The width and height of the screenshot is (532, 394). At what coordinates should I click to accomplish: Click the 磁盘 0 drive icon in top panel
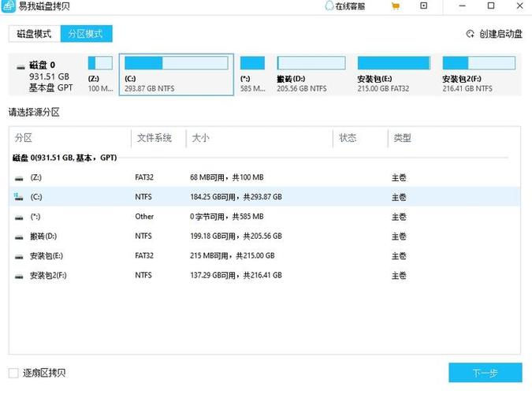[20, 67]
